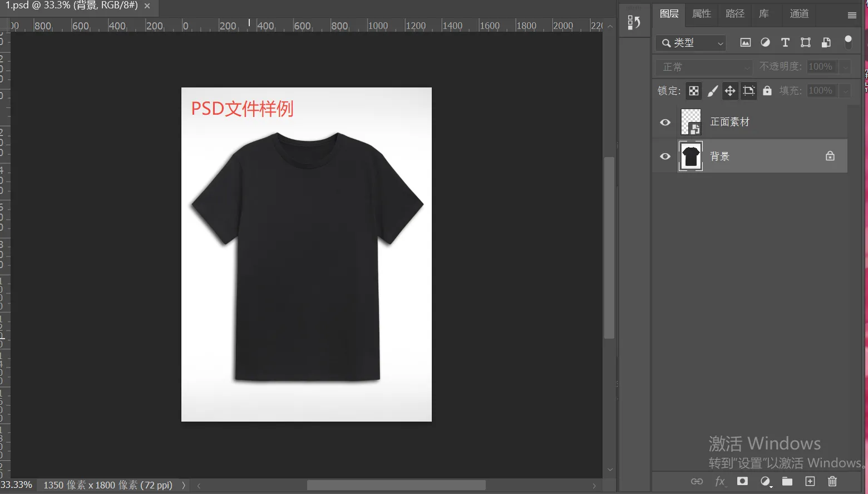Viewport: 868px width, 494px height.
Task: Toggle layer filtering switch on or off
Action: (x=848, y=42)
